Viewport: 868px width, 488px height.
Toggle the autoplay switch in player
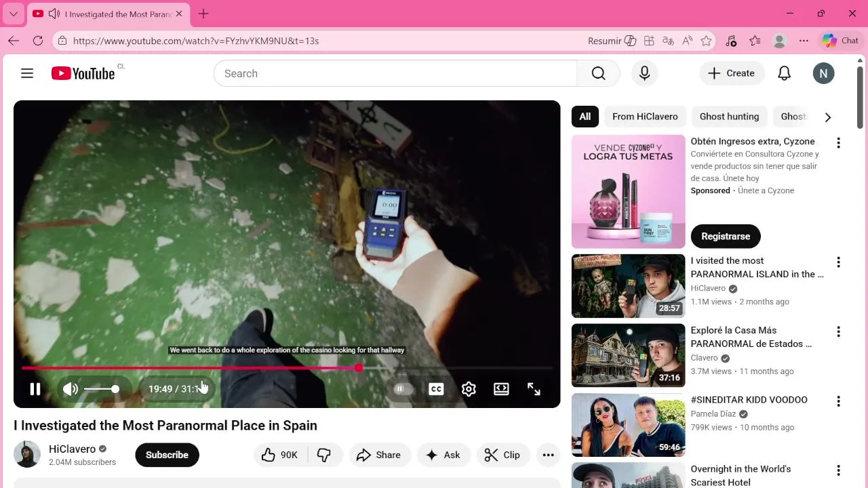(x=403, y=389)
